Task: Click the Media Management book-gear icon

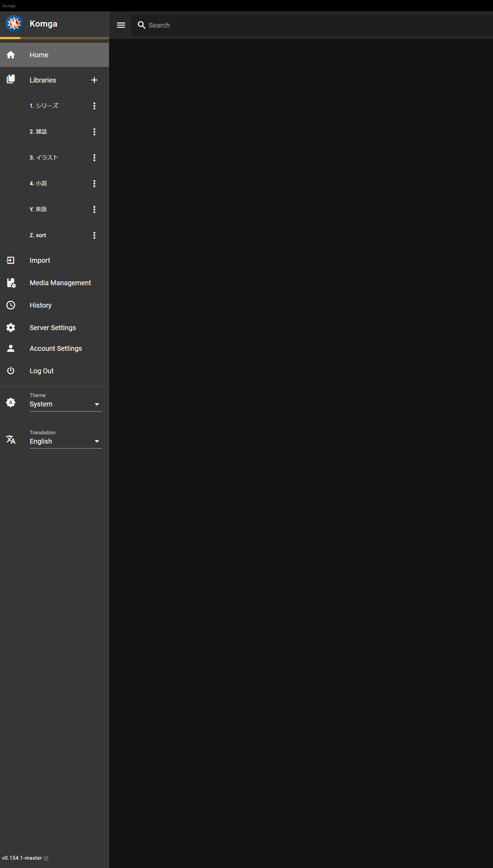Action: [11, 283]
